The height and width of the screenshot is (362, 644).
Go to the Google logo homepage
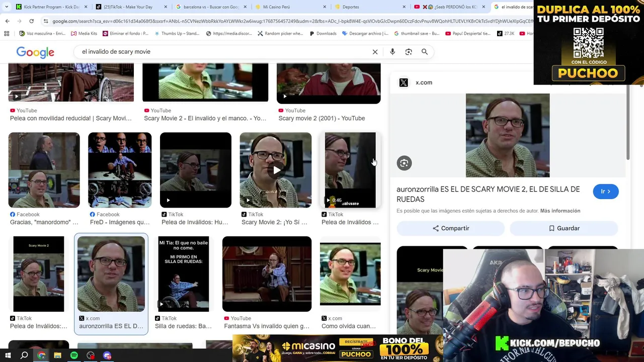tap(35, 52)
